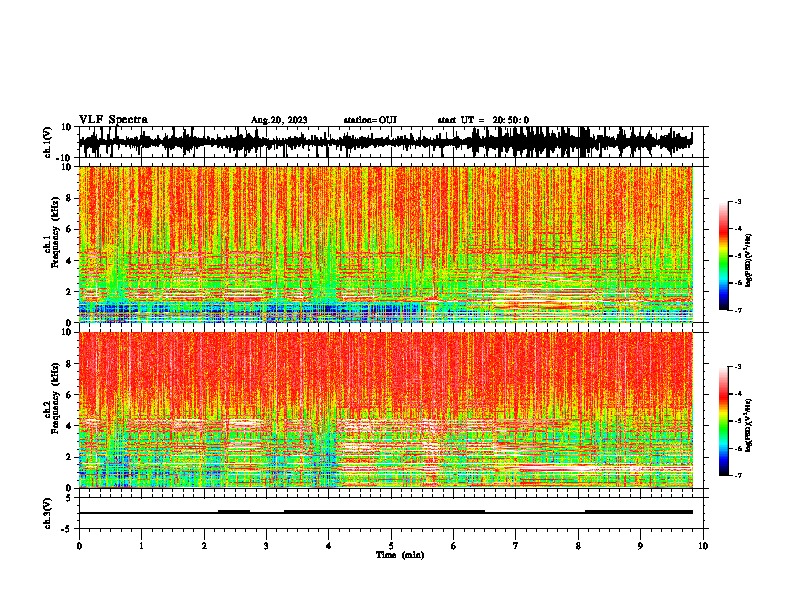Image resolution: width=792 pixels, height=612 pixels.
Task: Click the "6" kHz tick on ch.2 spectrogram axis
Action: pos(69,395)
